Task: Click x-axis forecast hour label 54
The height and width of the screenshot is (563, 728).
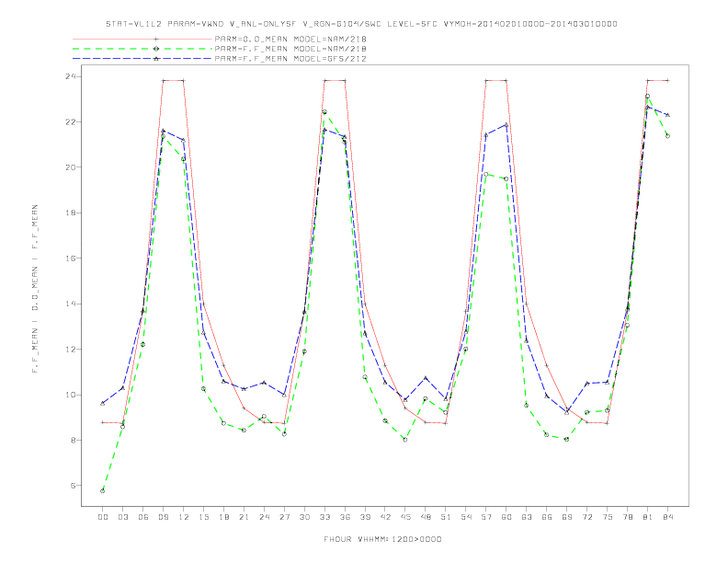Action: pos(466,517)
